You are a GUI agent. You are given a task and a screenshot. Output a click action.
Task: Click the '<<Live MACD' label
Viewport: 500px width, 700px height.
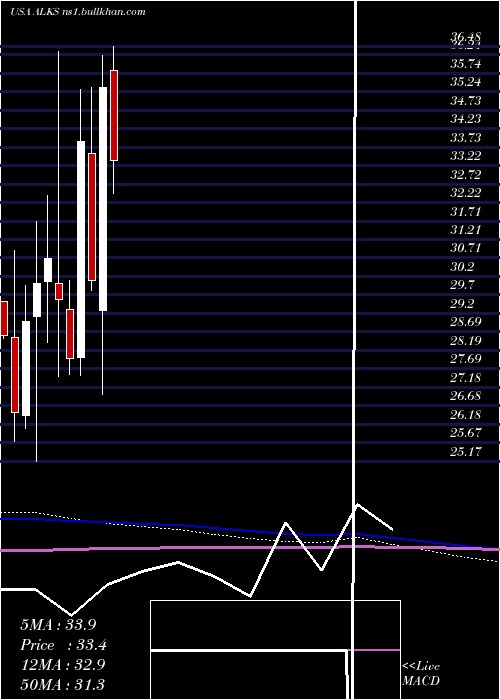[x=421, y=673]
